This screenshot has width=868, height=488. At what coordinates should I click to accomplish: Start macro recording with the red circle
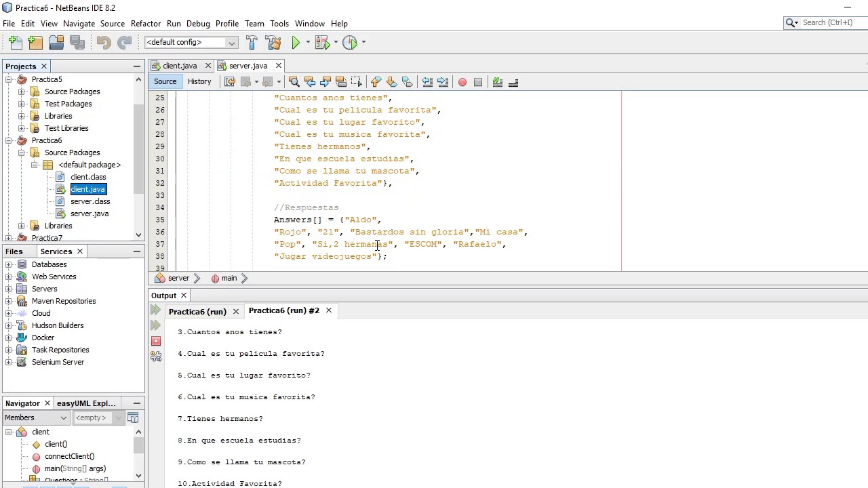(x=462, y=82)
